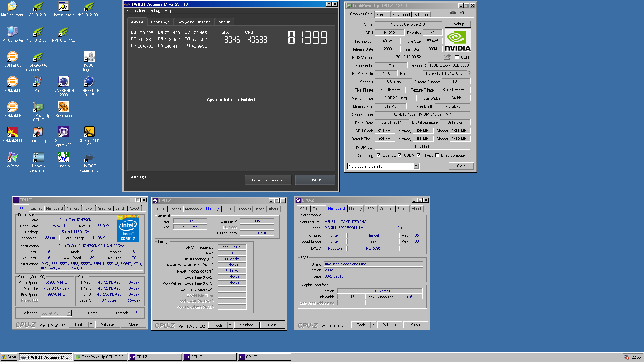Click GPU-Z refresh icon

pos(462,13)
